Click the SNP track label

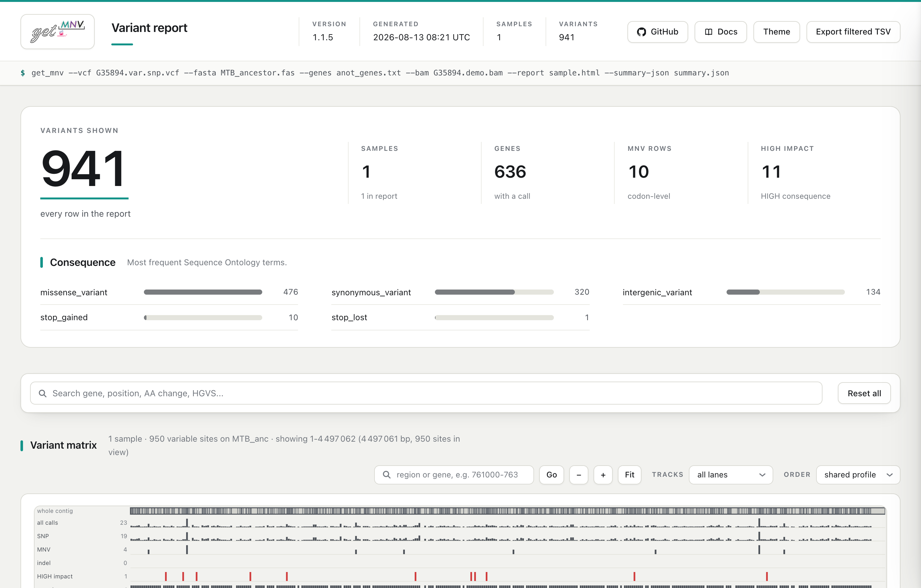[43, 536]
